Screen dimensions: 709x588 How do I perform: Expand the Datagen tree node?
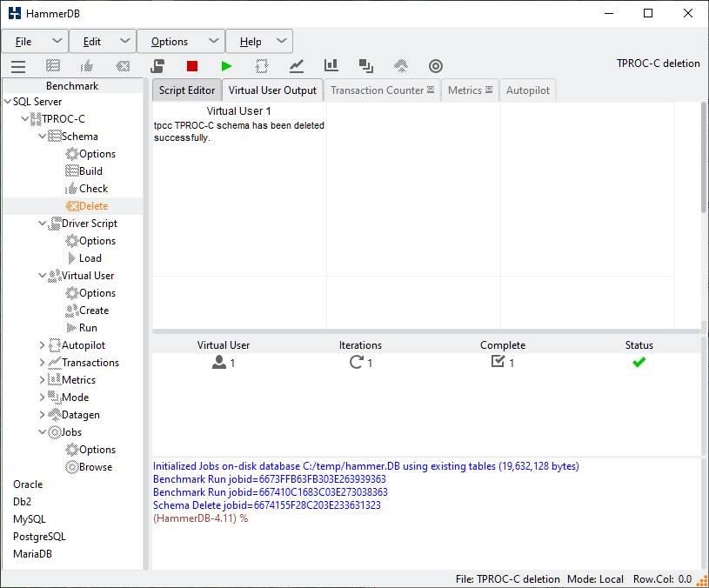(42, 415)
